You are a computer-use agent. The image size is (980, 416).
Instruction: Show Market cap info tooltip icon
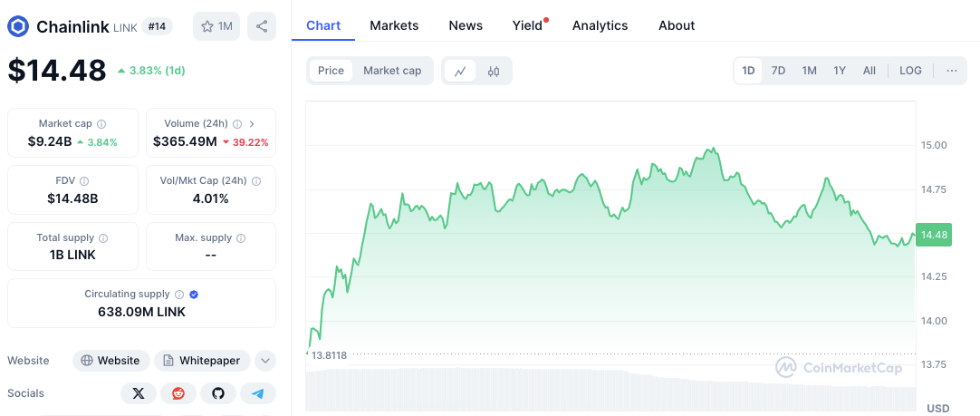[101, 124]
